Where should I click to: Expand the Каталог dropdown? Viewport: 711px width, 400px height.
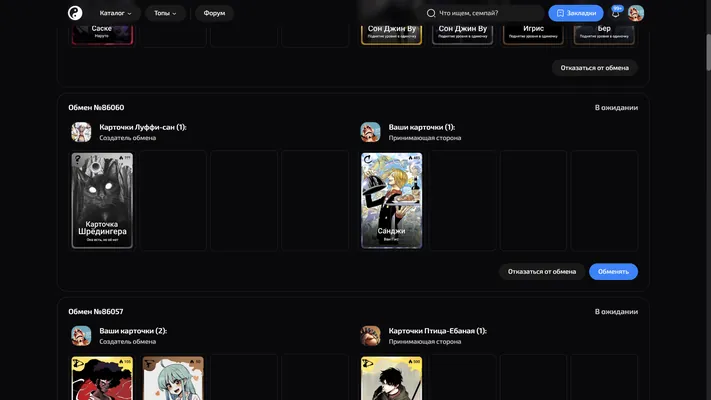tap(116, 13)
